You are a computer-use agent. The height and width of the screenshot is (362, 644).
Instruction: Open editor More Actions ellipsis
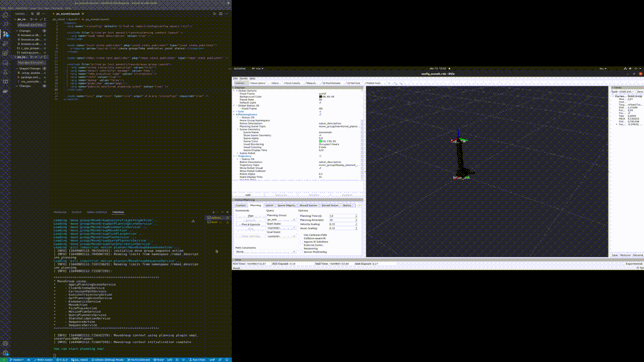[227, 14]
